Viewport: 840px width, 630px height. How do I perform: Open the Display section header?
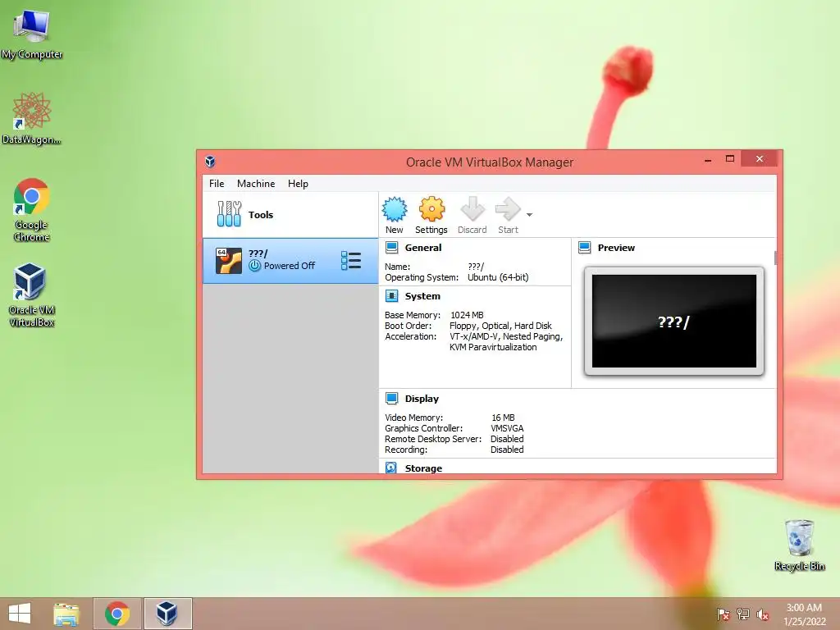tap(422, 399)
